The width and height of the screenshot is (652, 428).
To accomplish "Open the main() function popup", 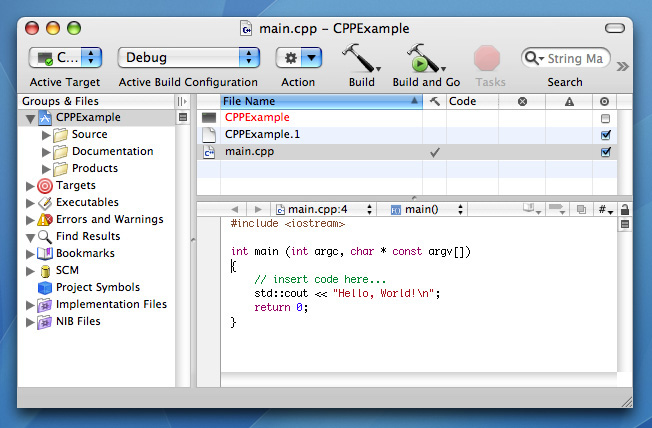I will tap(426, 209).
